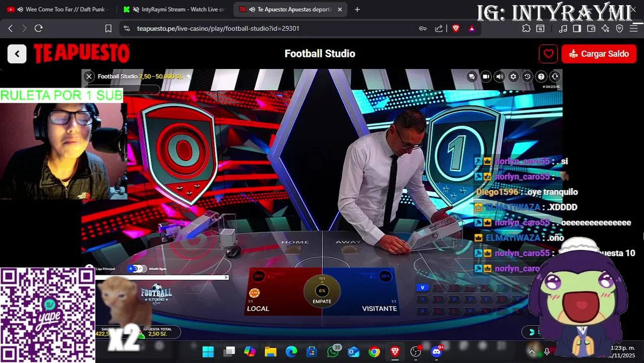The width and height of the screenshot is (644, 363).
Task: Open File Explorer from the taskbar
Action: pyautogui.click(x=271, y=351)
